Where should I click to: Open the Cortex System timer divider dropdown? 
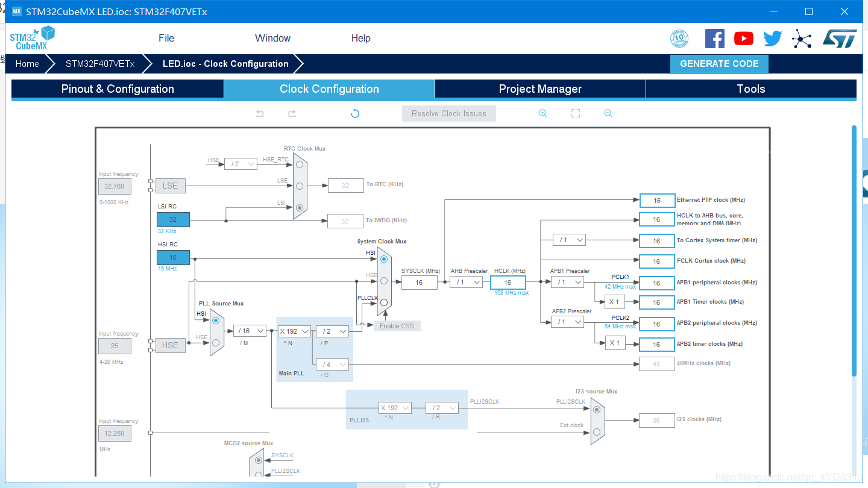coord(569,240)
